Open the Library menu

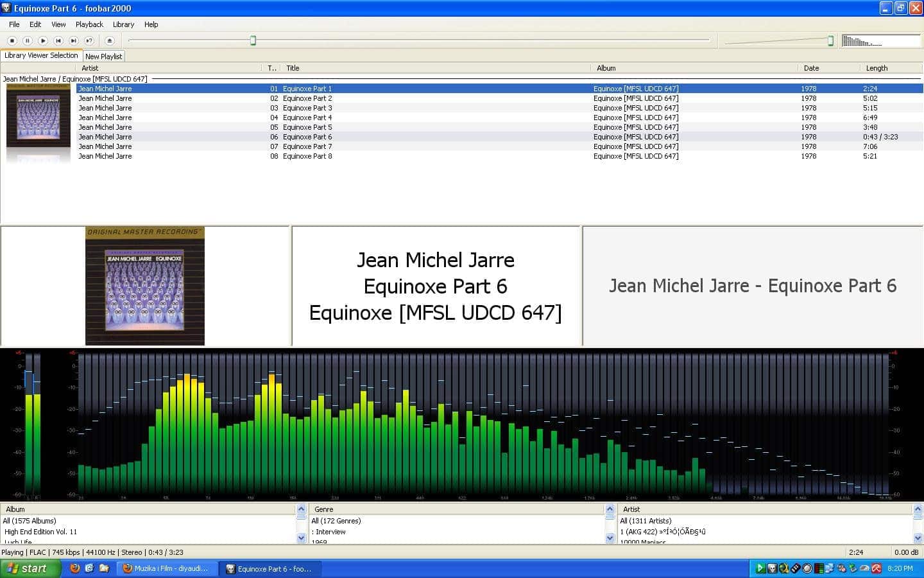pos(123,24)
